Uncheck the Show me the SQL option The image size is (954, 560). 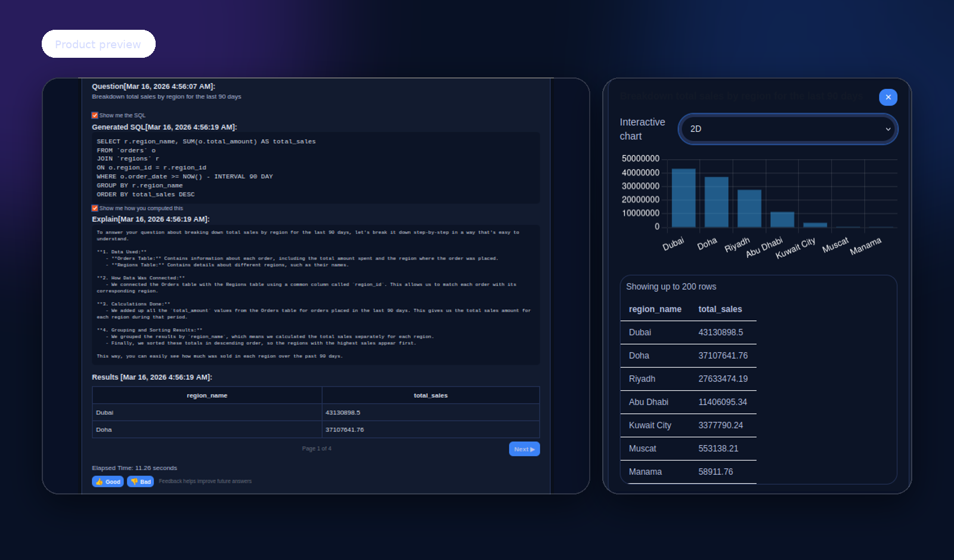coord(94,115)
